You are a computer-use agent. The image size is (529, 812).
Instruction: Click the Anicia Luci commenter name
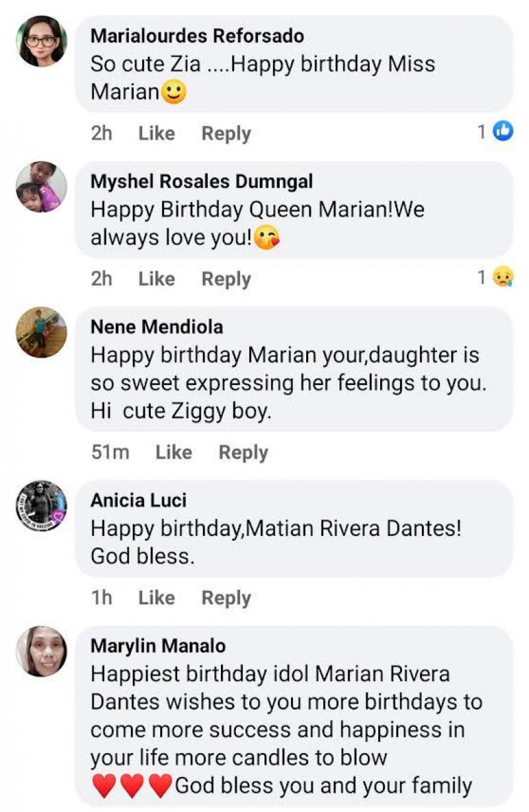(x=138, y=500)
